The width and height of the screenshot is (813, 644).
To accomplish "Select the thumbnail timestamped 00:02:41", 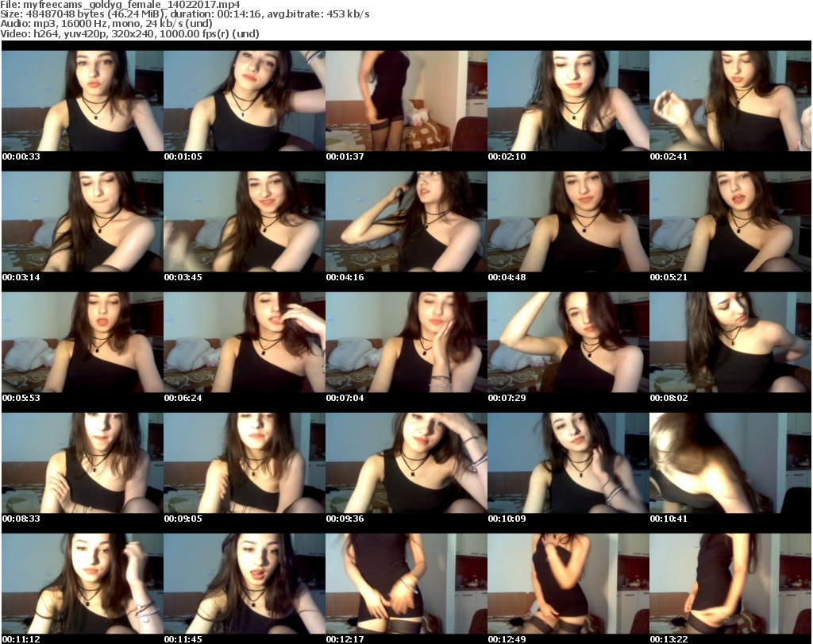I will [x=730, y=101].
